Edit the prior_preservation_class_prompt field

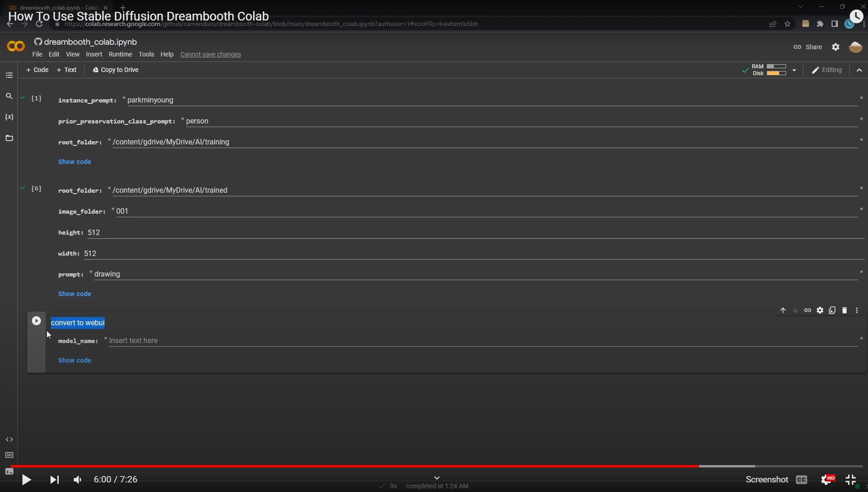[x=522, y=121]
